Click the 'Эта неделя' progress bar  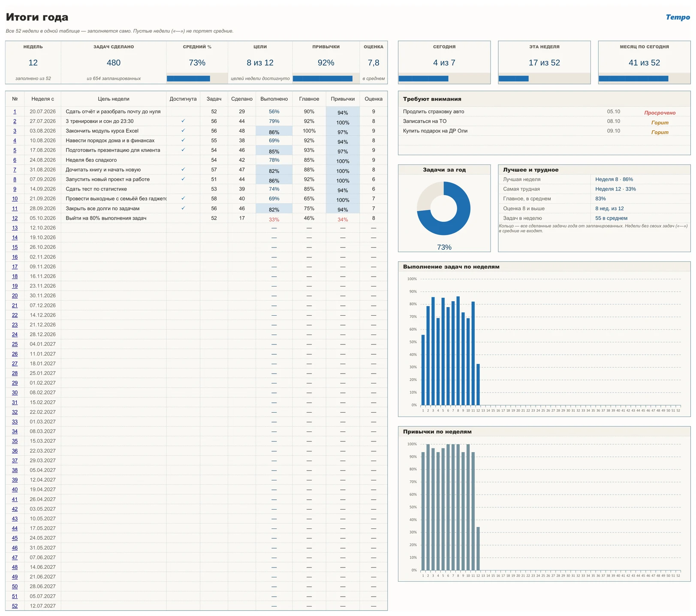[544, 79]
